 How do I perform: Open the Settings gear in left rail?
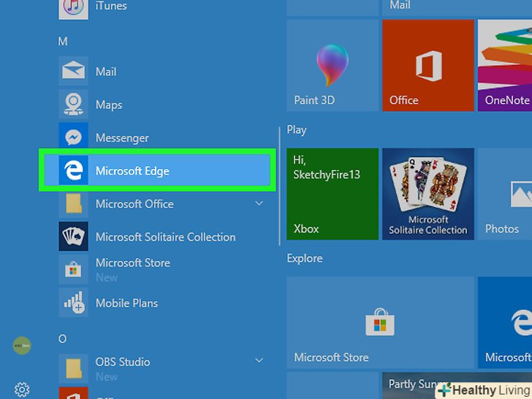pyautogui.click(x=22, y=389)
